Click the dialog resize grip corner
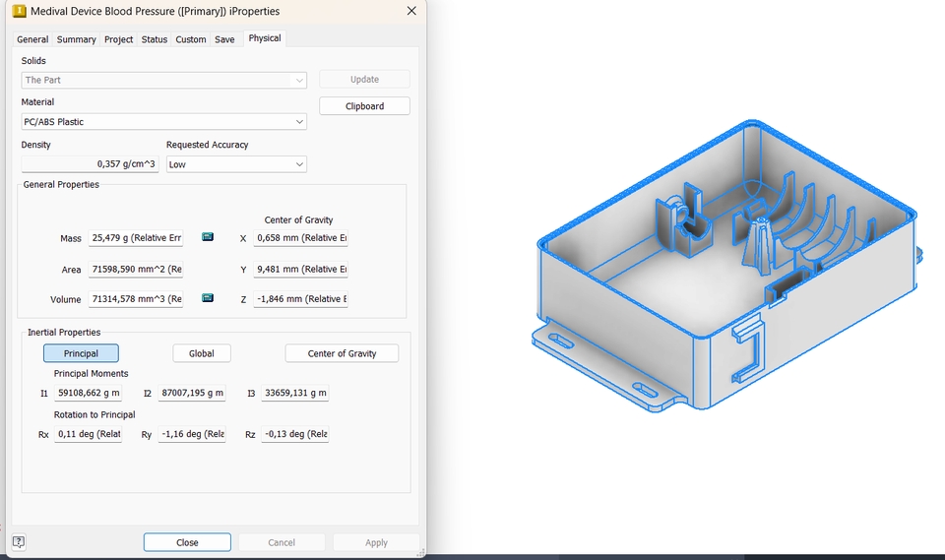This screenshot has height=560, width=945. point(420,551)
